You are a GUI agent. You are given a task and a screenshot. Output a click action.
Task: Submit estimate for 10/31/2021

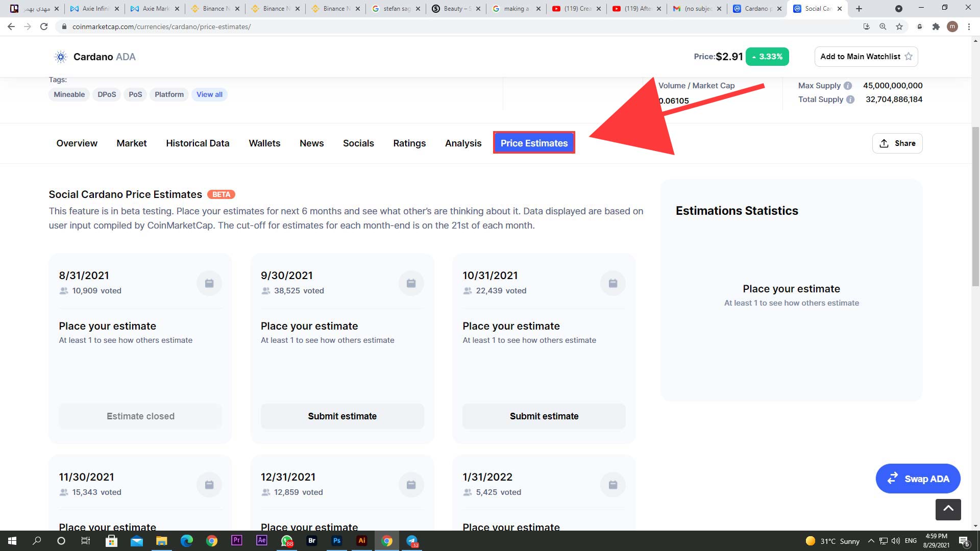[544, 416]
